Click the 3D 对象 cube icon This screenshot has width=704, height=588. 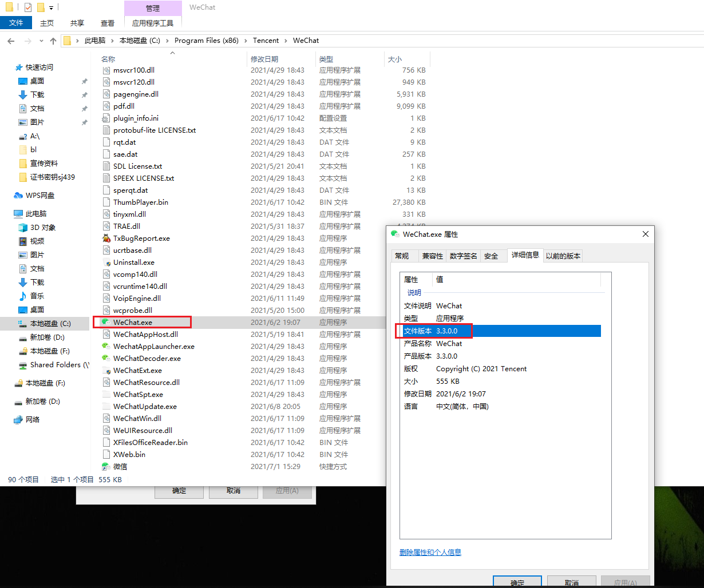coord(23,228)
